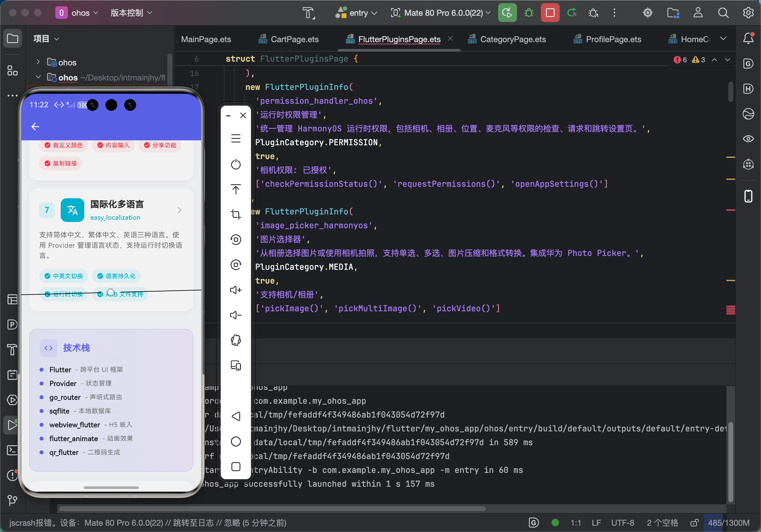Click emulator home circle button
Viewport: 761px width, 532px height.
point(236,441)
